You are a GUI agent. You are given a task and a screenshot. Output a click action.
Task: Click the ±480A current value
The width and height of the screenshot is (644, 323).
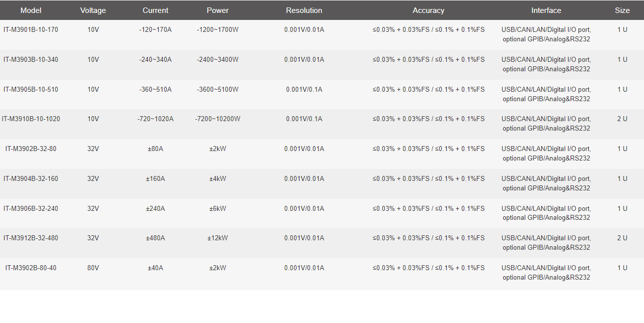[155, 238]
